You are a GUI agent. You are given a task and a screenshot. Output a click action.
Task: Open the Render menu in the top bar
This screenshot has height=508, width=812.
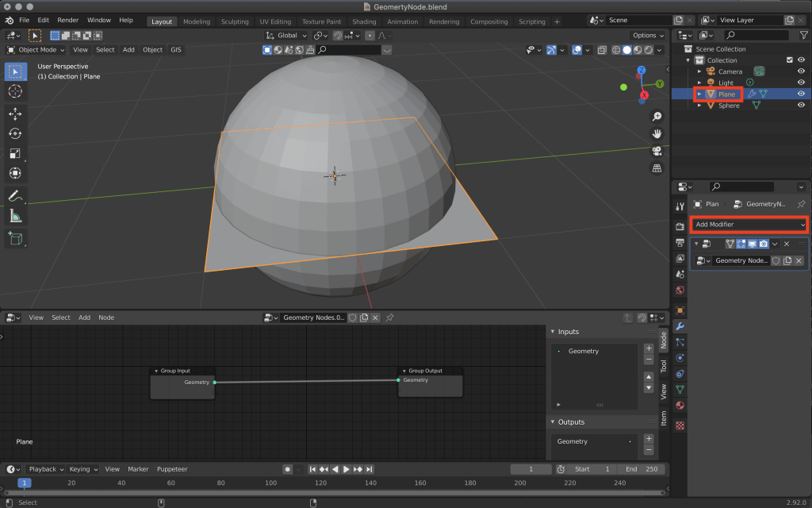click(x=67, y=19)
